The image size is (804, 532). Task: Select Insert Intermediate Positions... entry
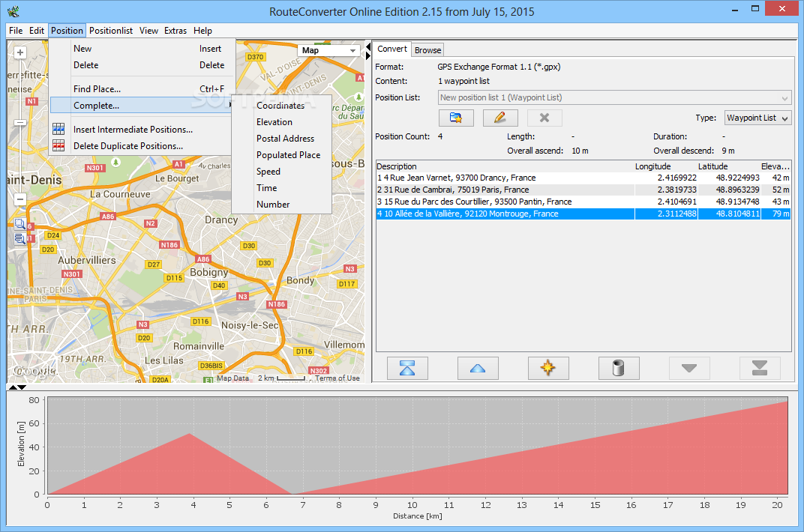[142, 130]
